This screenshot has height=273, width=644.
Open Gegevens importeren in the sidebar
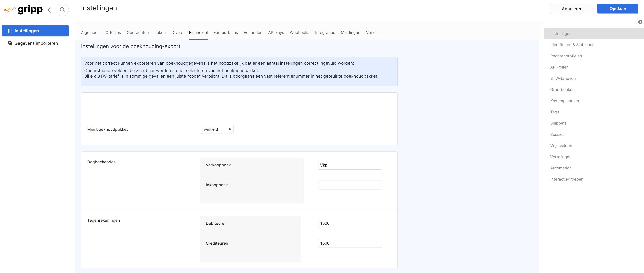click(x=35, y=43)
